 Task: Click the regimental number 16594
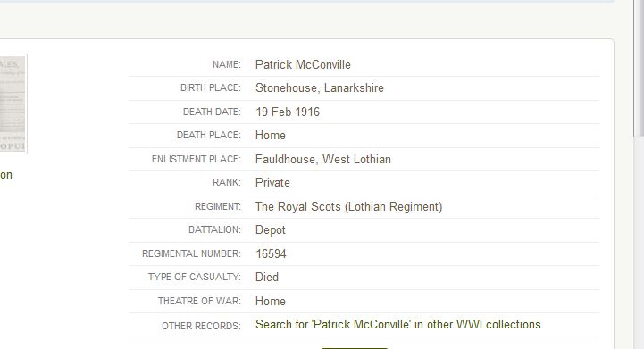271,253
